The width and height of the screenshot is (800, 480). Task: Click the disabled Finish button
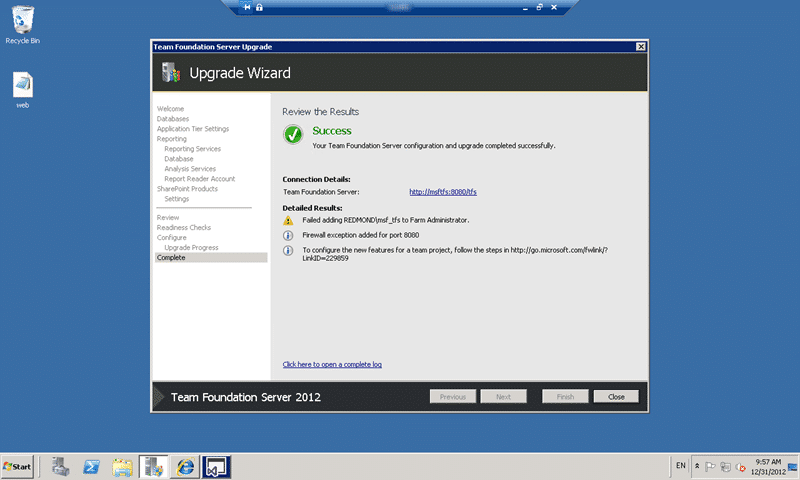[565, 396]
